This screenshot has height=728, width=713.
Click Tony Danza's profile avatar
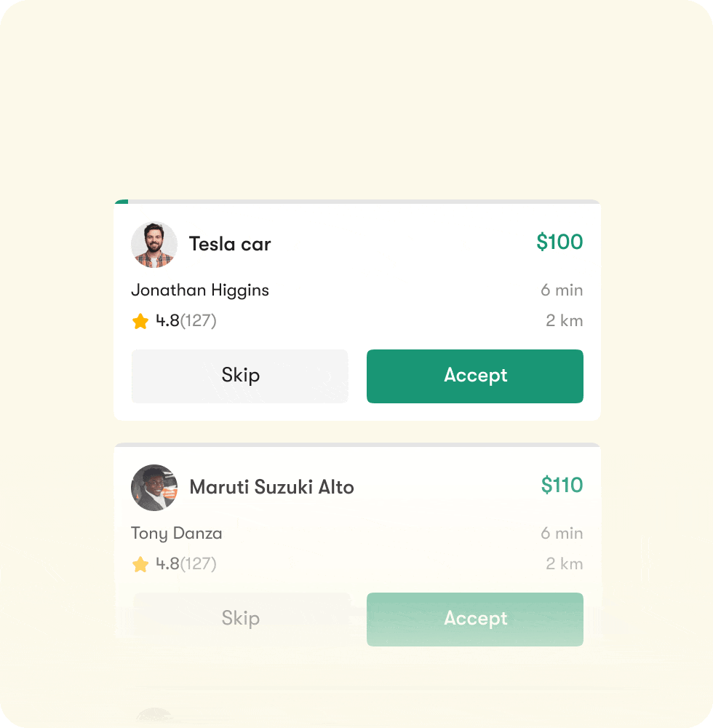pos(154,488)
